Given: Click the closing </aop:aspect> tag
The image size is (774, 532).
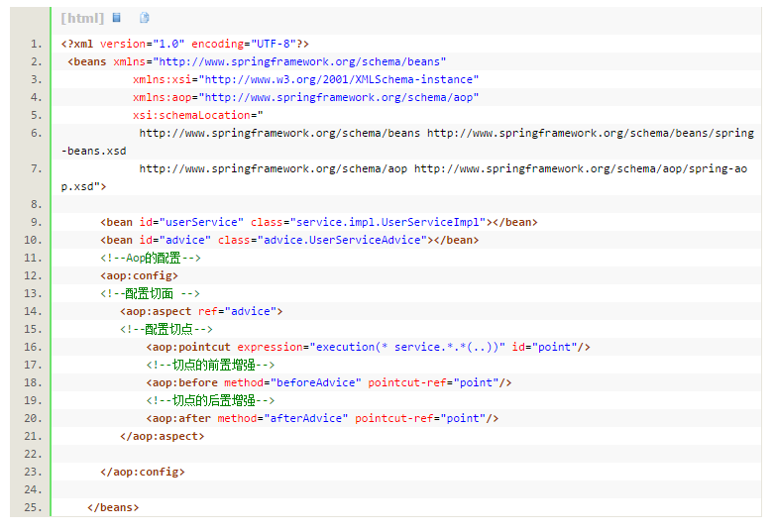Looking at the screenshot, I should [162, 436].
